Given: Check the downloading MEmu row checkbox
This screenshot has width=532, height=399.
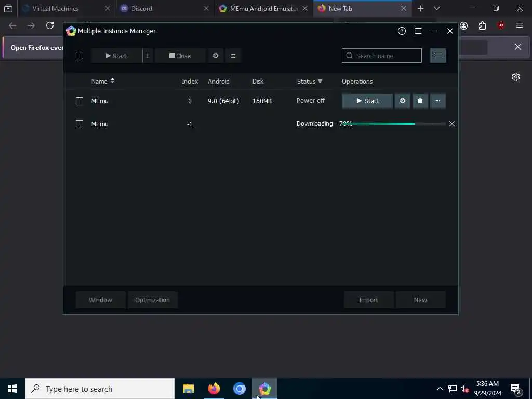Looking at the screenshot, I should pyautogui.click(x=79, y=124).
